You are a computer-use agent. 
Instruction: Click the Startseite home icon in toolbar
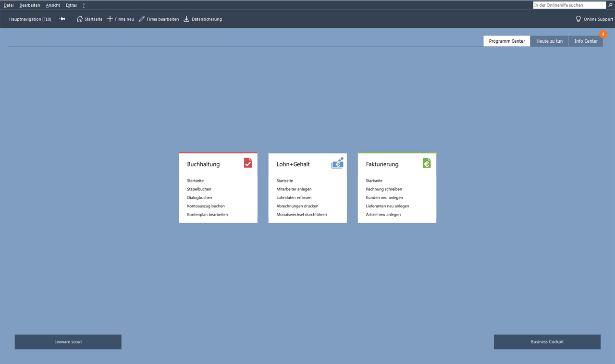80,19
